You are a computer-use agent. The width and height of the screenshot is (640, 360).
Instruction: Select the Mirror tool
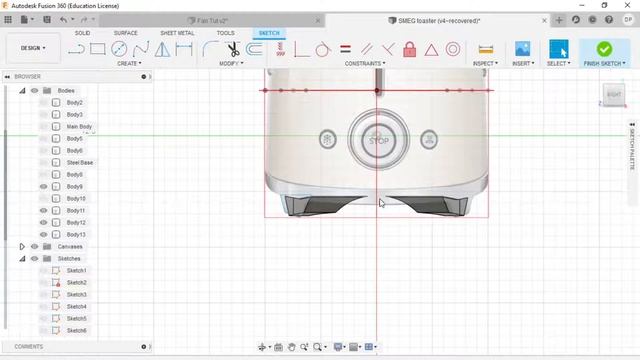click(x=162, y=49)
